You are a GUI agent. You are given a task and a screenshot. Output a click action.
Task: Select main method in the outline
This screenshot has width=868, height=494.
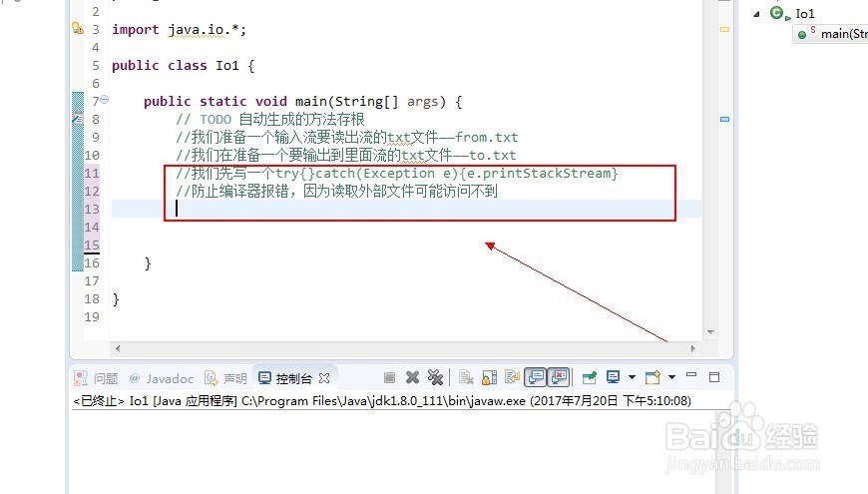[x=832, y=34]
